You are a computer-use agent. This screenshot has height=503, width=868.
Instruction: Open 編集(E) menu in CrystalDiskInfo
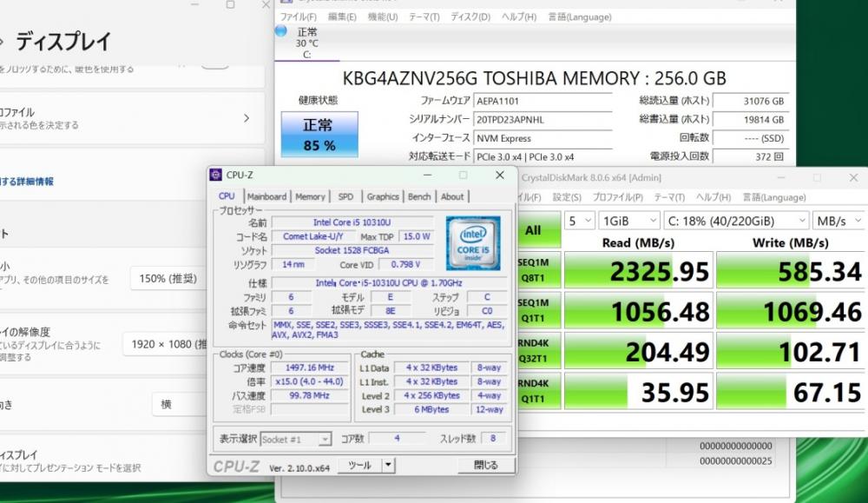click(342, 17)
